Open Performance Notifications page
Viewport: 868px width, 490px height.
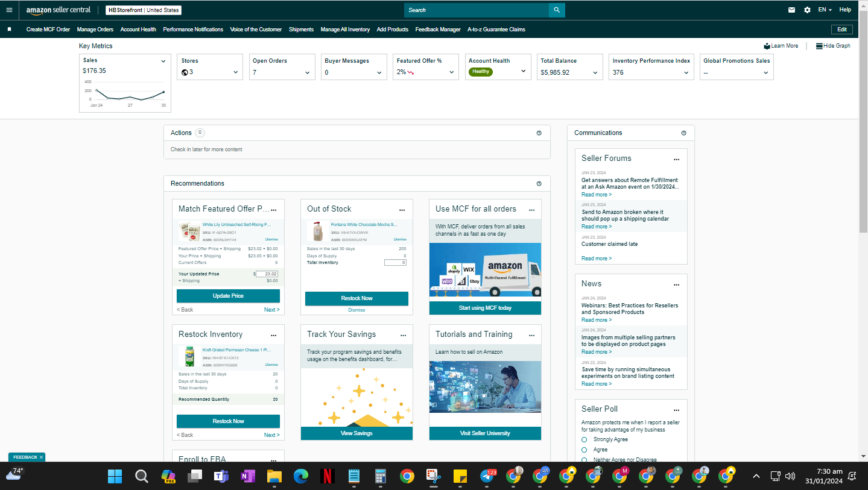pyautogui.click(x=193, y=30)
